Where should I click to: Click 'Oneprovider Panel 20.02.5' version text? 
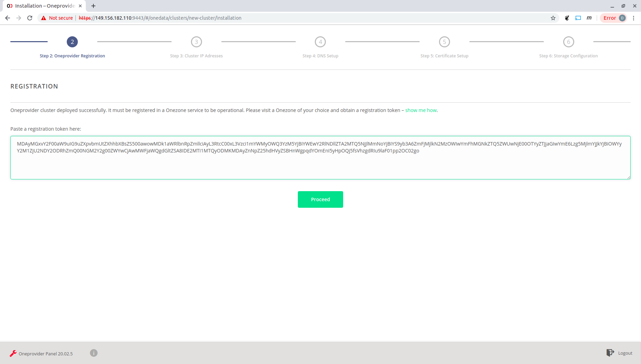point(46,354)
